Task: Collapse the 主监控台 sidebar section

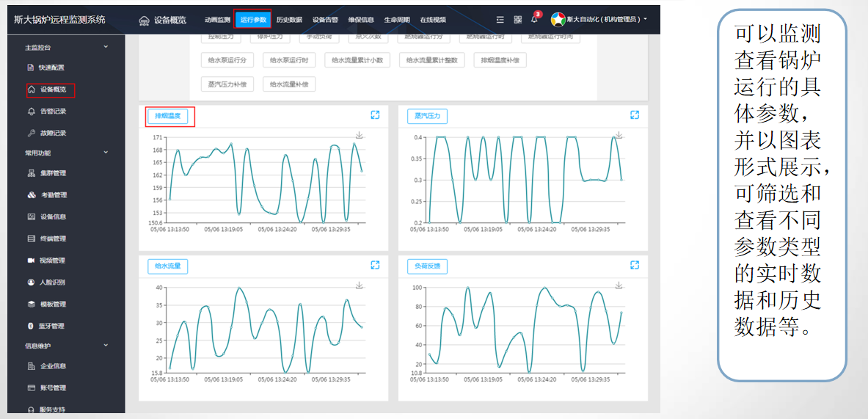Action: point(106,47)
